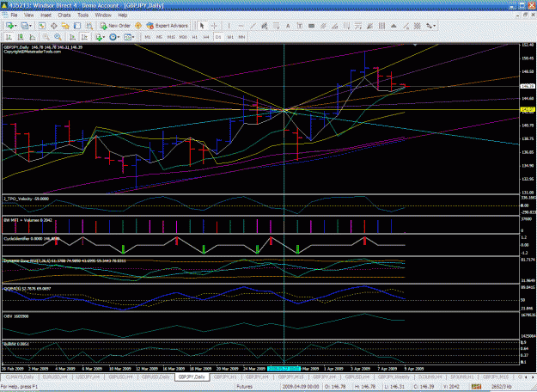
Task: Toggle the Market Watch window icon
Action: click(x=42, y=26)
